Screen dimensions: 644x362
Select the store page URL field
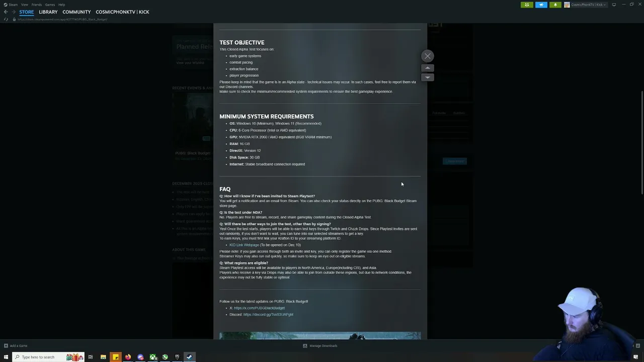(62, 19)
